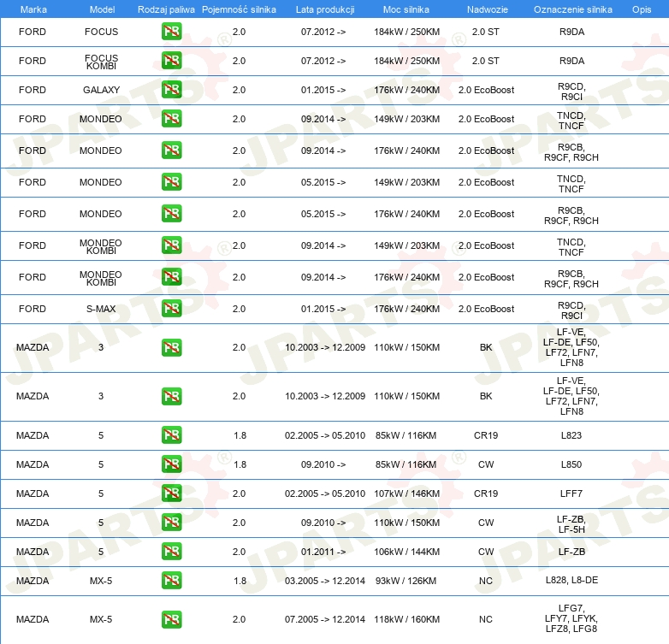
Task: Click fuel icon in the MAZDA 5 L823 row
Action: [x=171, y=435]
